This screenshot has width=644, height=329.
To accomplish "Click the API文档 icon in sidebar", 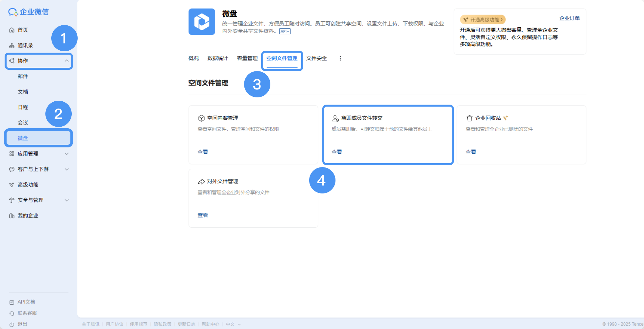I will click(x=12, y=302).
